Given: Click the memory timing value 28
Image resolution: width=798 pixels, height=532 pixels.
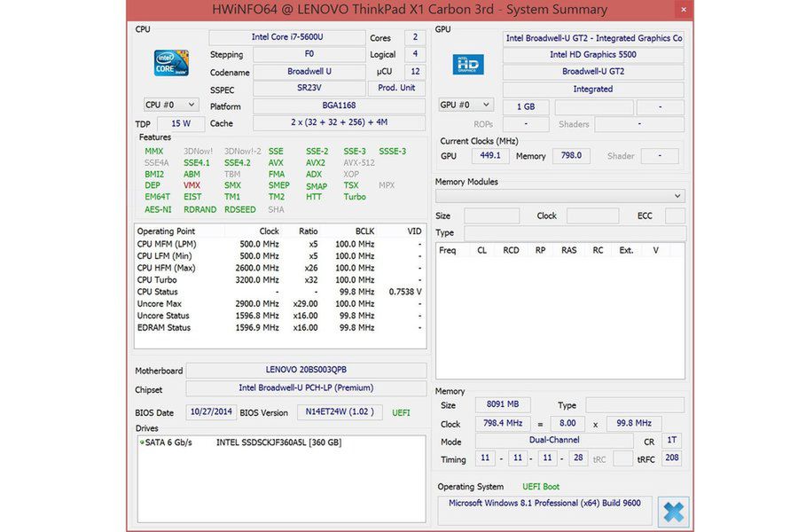Looking at the screenshot, I should pyautogui.click(x=578, y=458).
